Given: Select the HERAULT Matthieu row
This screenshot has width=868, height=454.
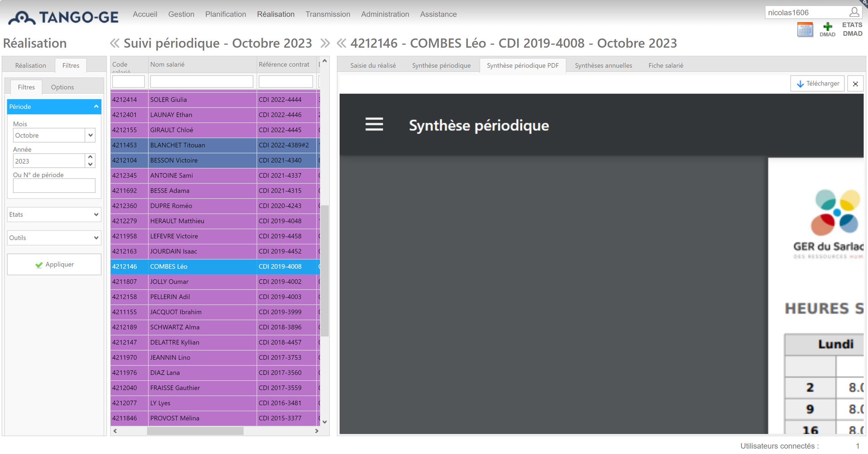Looking at the screenshot, I should pos(215,221).
